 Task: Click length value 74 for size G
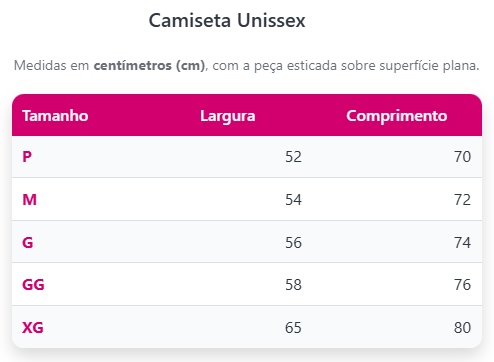point(462,242)
